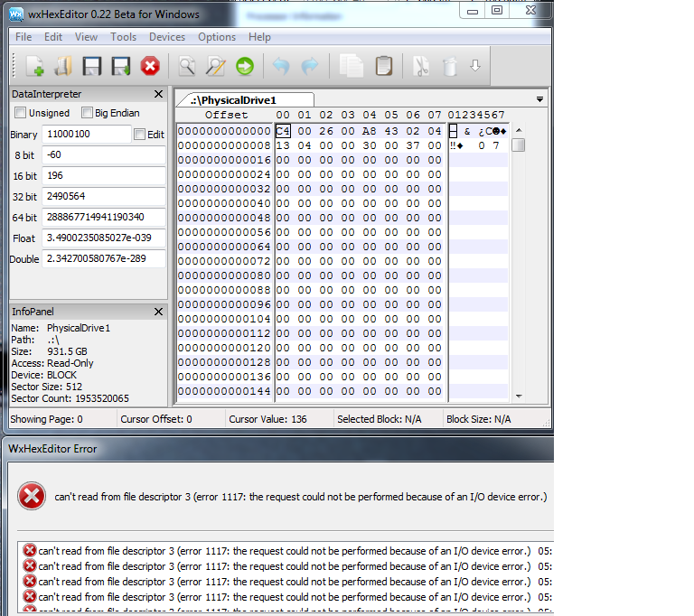Open the Find magnifier tool
This screenshot has height=616, width=694.
[x=187, y=66]
